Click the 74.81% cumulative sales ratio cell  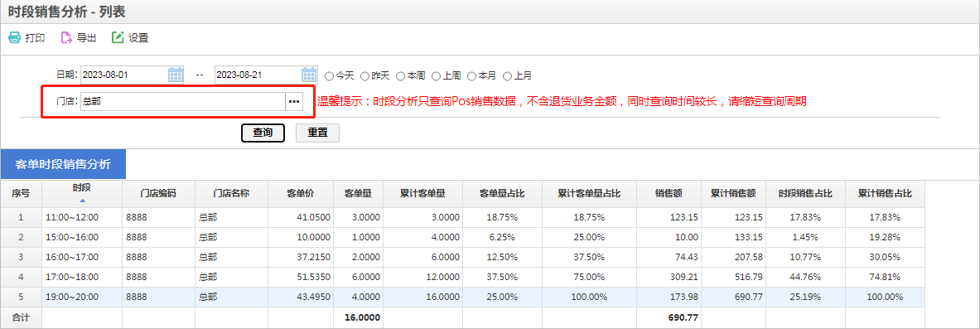click(x=885, y=277)
